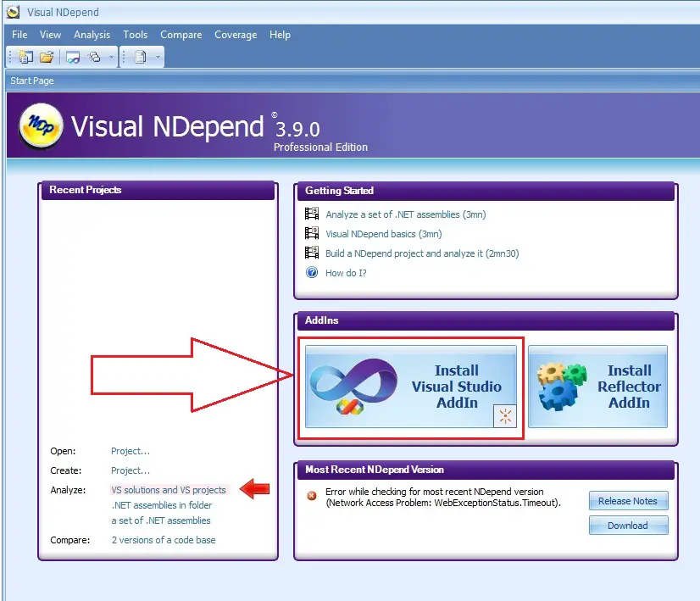The height and width of the screenshot is (601, 700).
Task: Click the Recent Projects panel header
Action: [x=158, y=190]
